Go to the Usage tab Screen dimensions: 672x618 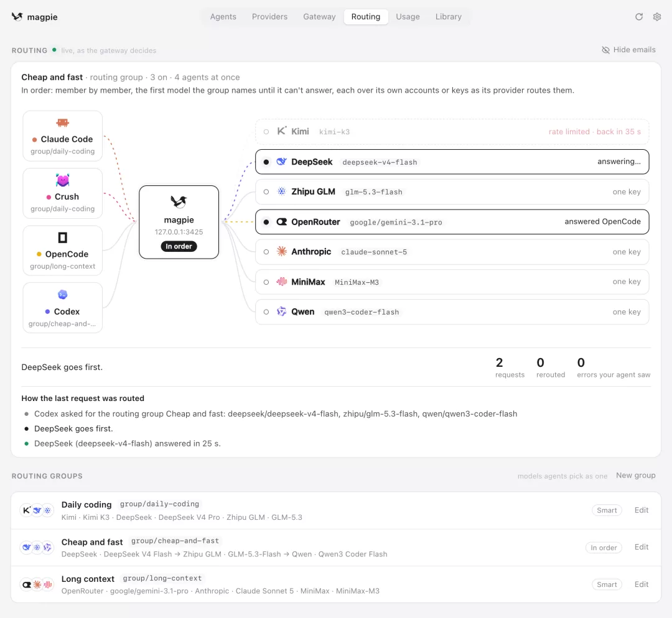[408, 17]
